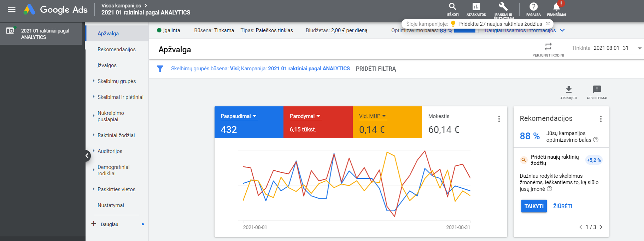Viewport: 644px width, 241px height.
Task: Expand Skelbimai ir plėtiniai section
Action: 94,97
